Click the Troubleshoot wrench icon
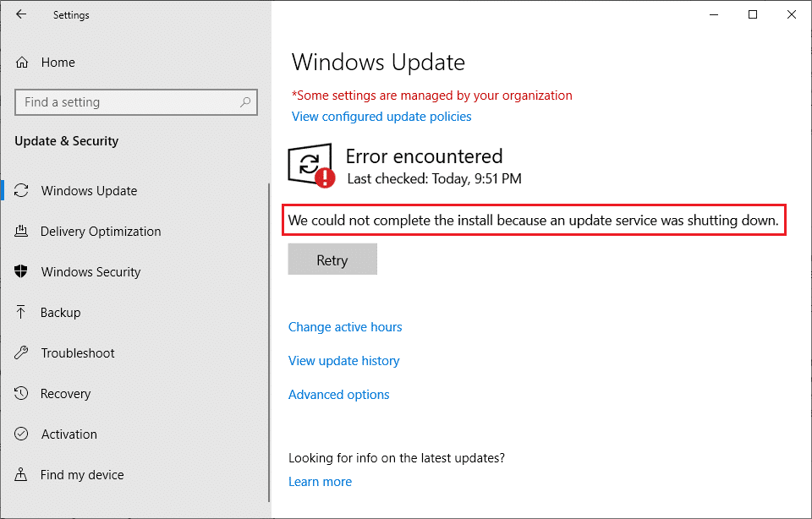 [23, 353]
